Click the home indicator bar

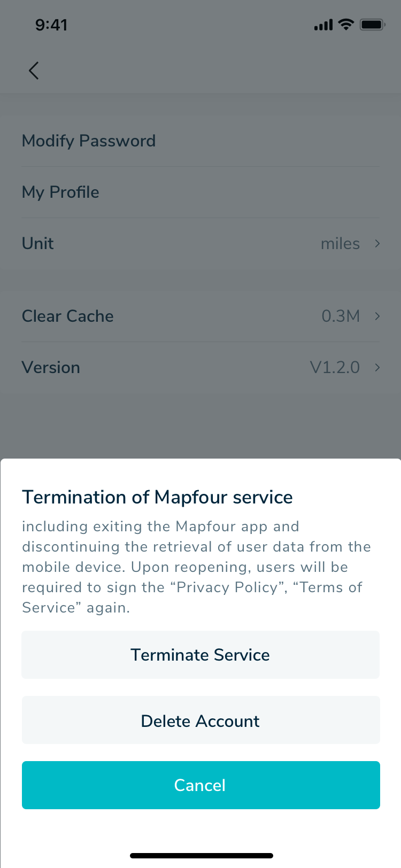[x=202, y=856]
